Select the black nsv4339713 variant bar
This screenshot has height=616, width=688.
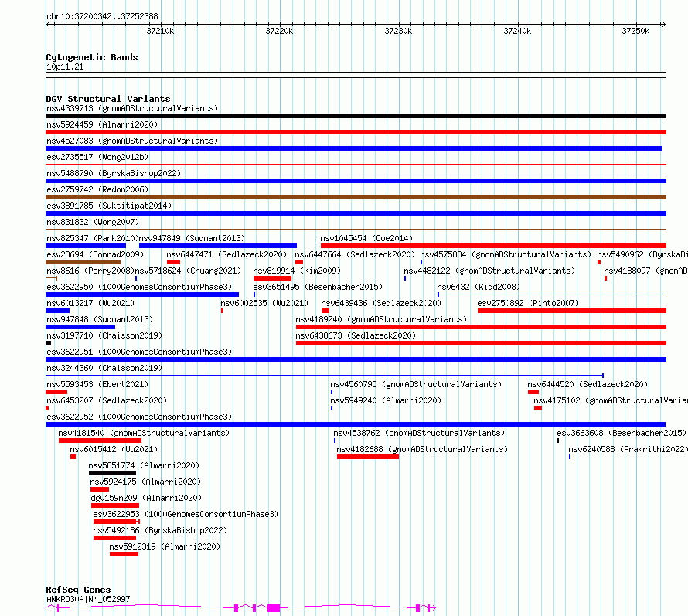(356, 116)
